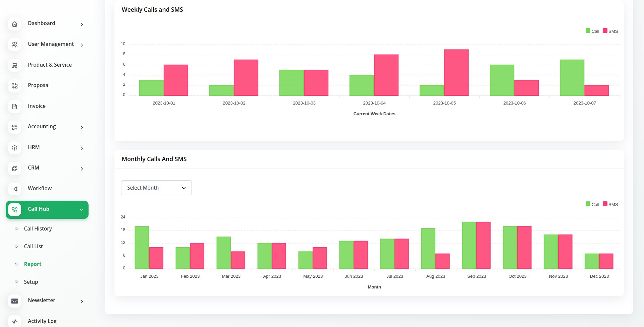Click the Activity Log pulse icon
Viewport: 644px width, 327px height.
pyautogui.click(x=14, y=321)
